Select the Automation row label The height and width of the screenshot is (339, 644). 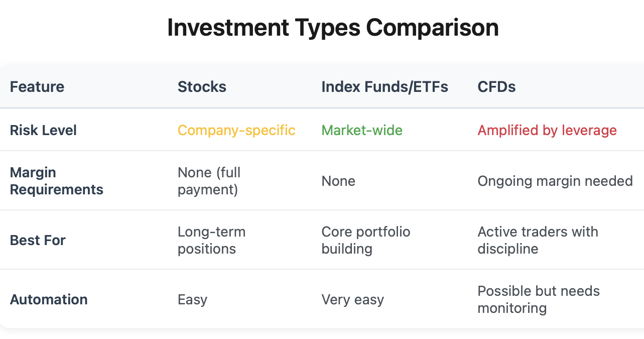pyautogui.click(x=49, y=299)
